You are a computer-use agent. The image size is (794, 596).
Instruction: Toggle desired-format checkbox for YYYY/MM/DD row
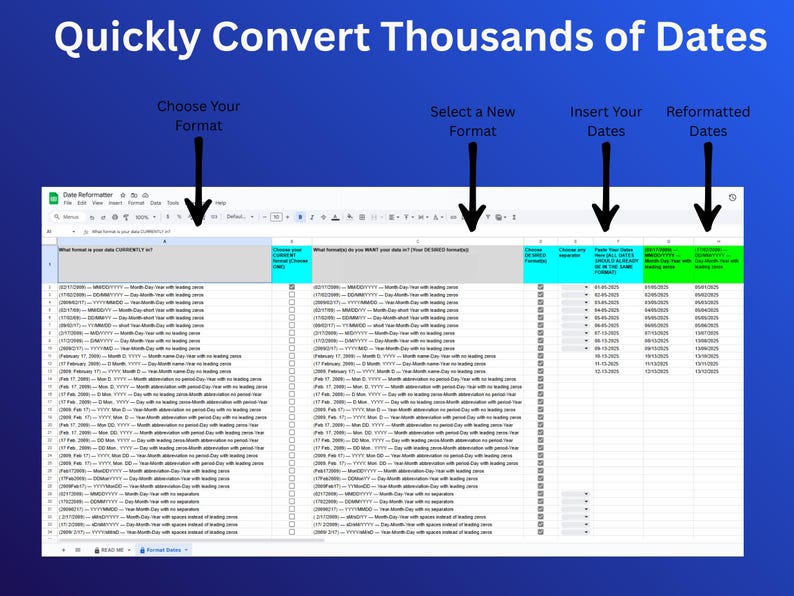540,302
